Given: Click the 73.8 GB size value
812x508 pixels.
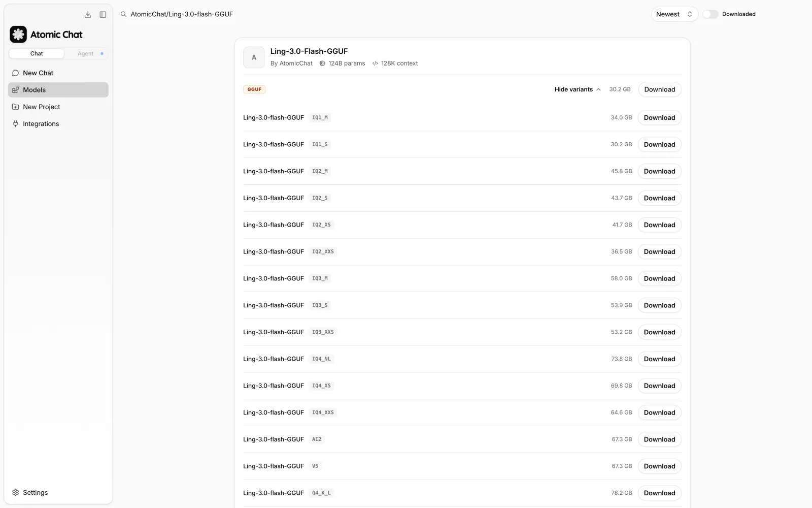Looking at the screenshot, I should [621, 359].
